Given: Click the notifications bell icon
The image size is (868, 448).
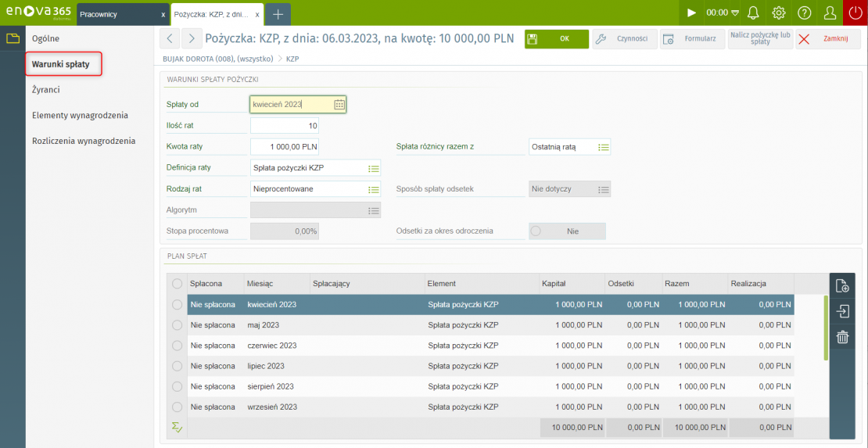Looking at the screenshot, I should pyautogui.click(x=753, y=13).
